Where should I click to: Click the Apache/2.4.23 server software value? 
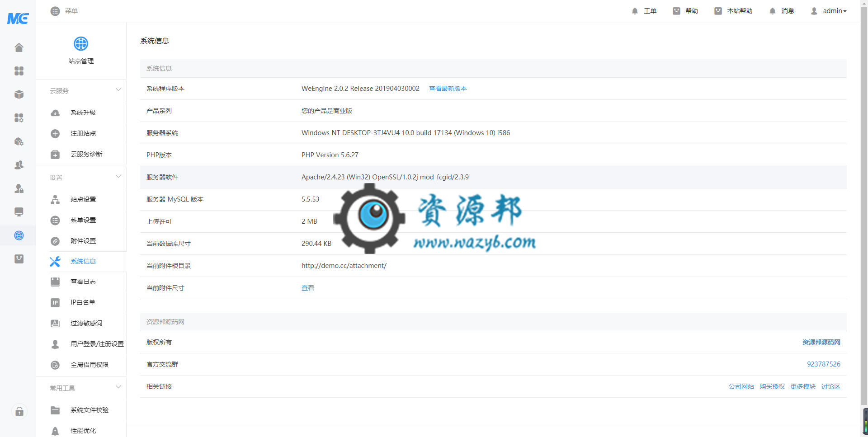(385, 177)
